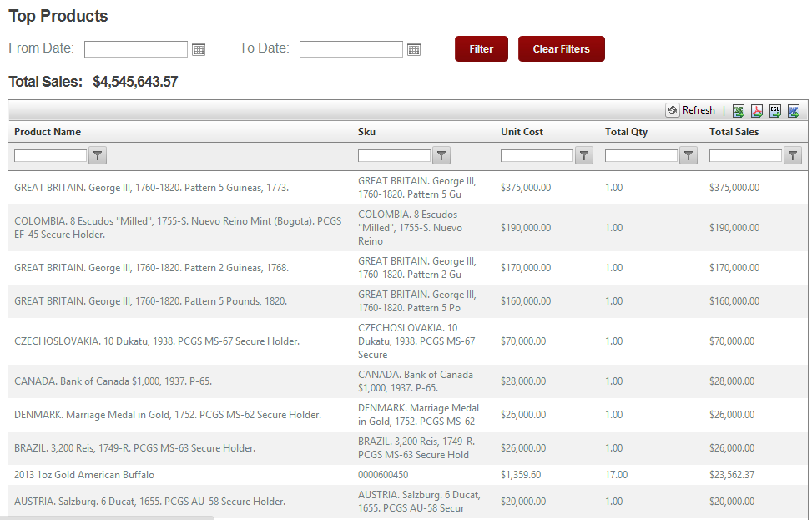Click the Total Qty filter text box

[x=641, y=155]
